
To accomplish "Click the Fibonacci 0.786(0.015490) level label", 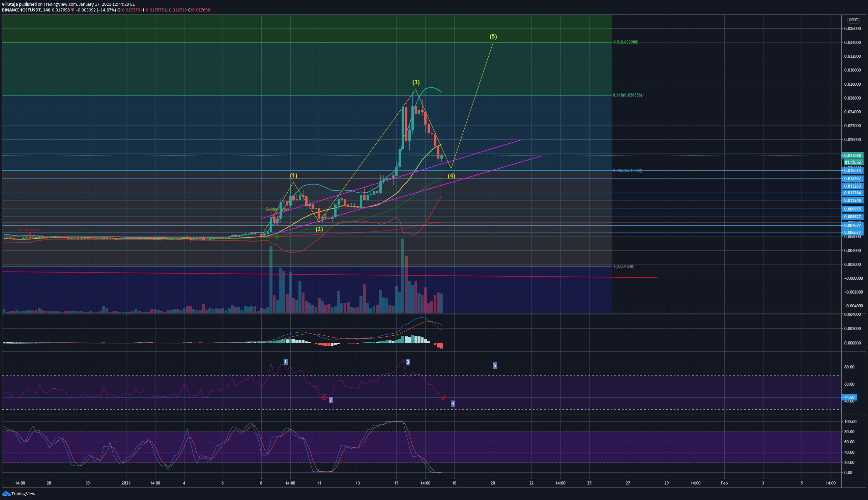I will click(628, 171).
